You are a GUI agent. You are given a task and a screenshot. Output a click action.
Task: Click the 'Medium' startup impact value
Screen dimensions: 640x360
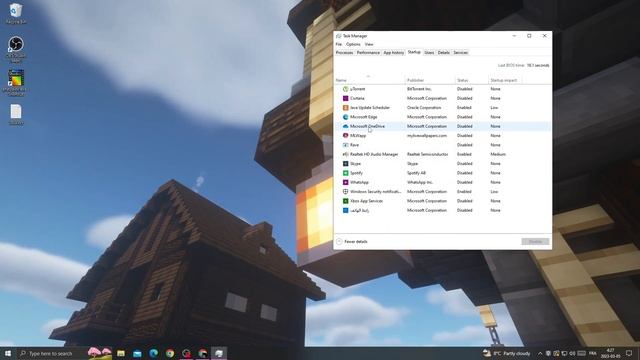[x=498, y=154]
